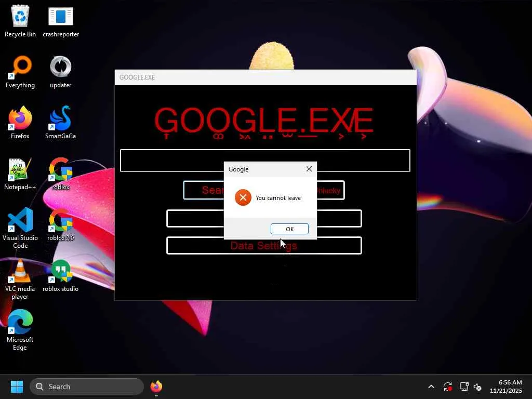Click the GOOGLE.EXE window title bar
The height and width of the screenshot is (399, 532).
[x=265, y=77]
